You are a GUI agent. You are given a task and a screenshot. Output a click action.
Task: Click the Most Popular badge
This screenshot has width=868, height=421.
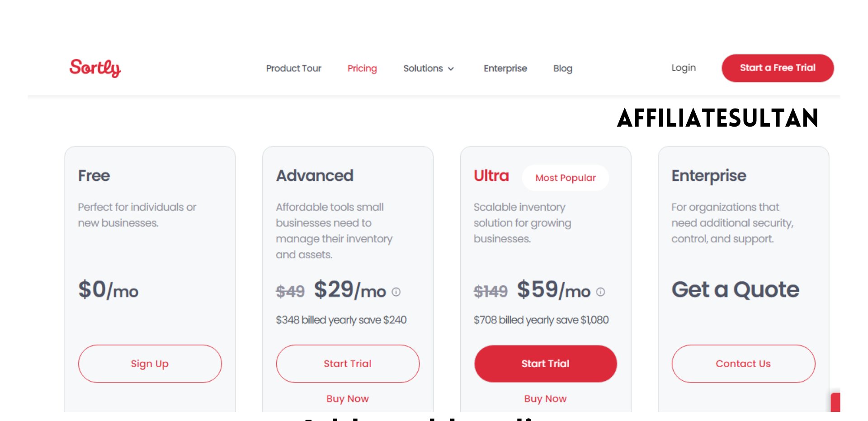566,178
